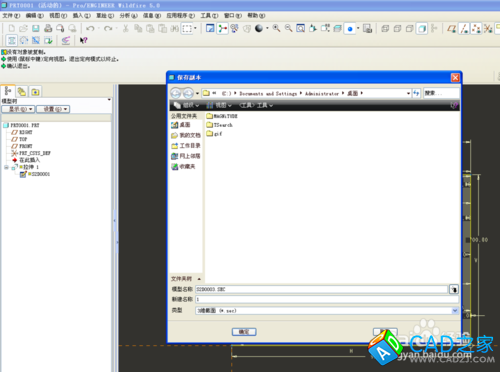This screenshot has height=372, width=500.
Task: Click the context help cursor question icon
Action: [x=83, y=40]
